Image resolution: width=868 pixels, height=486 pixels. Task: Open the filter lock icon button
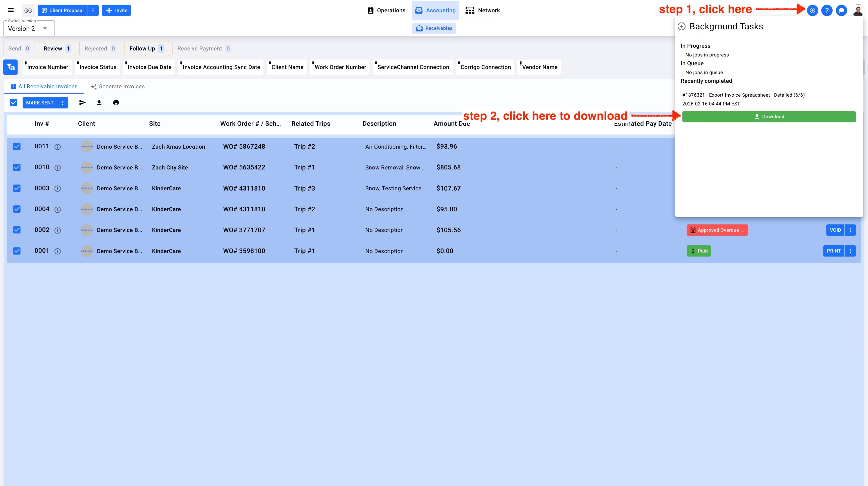pos(11,67)
